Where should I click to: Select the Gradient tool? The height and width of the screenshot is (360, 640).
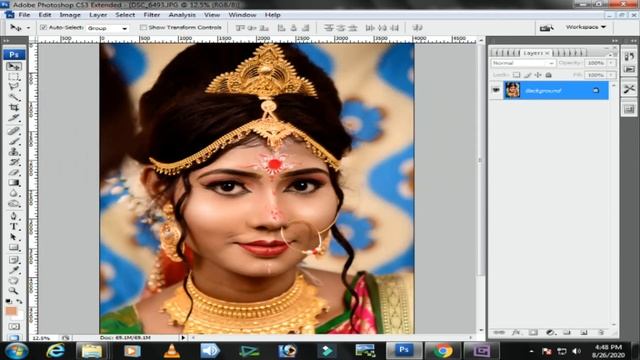pyautogui.click(x=14, y=182)
